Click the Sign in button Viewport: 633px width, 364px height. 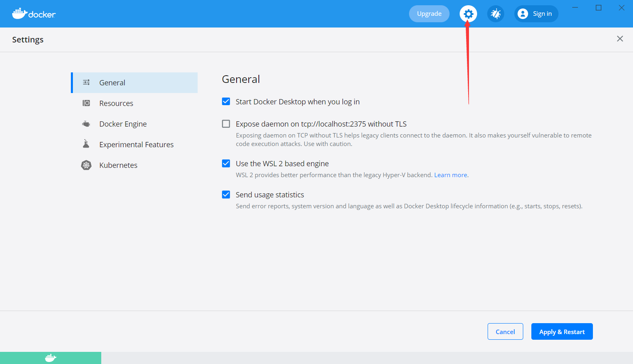pyautogui.click(x=536, y=14)
